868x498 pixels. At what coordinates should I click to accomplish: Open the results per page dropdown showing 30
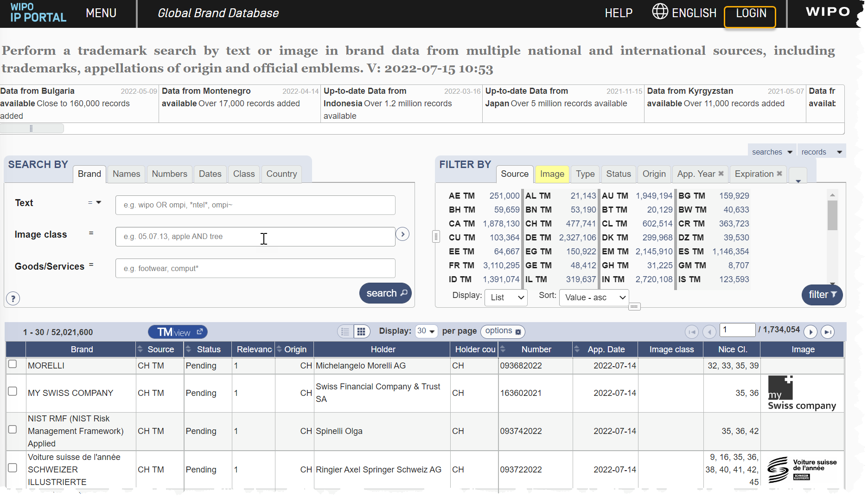tap(426, 331)
